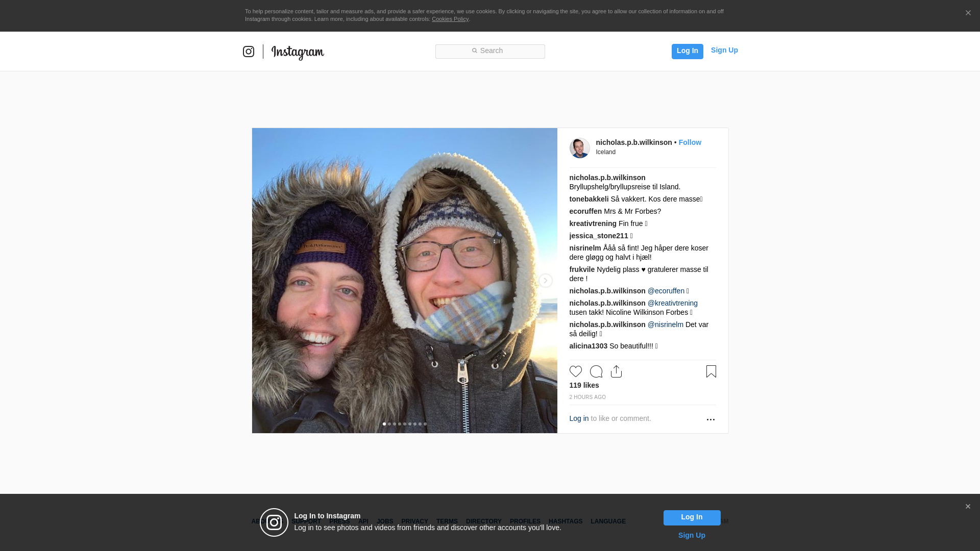Open the Cookies Policy link
This screenshot has height=551, width=980.
(450, 19)
